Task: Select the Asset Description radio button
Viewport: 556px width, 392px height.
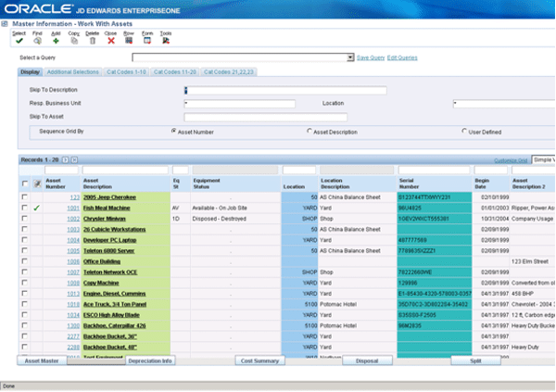Action: 309,132
